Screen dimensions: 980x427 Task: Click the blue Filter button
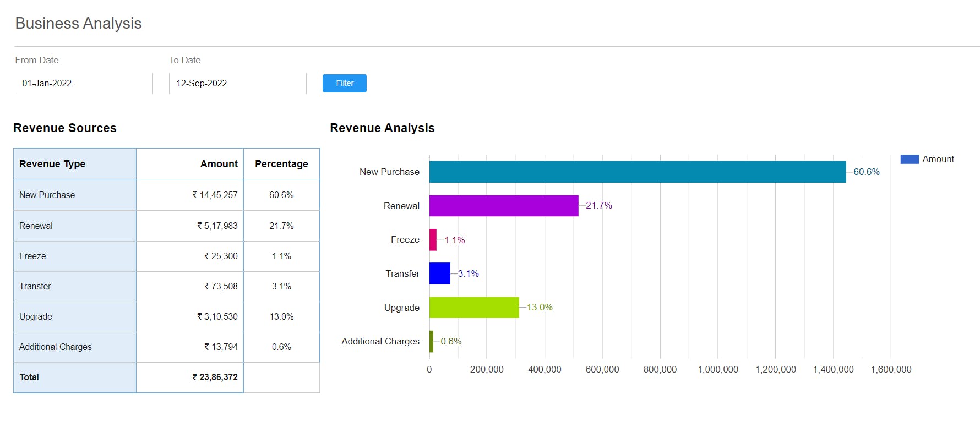pos(344,83)
